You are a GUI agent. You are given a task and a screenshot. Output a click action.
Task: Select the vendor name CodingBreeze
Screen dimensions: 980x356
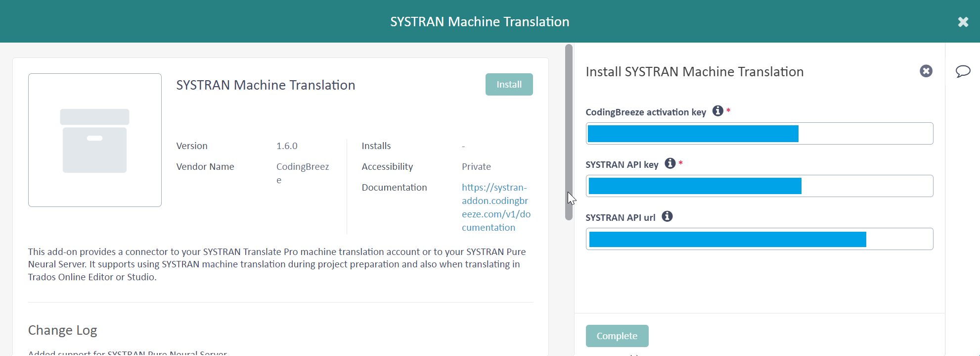(303, 173)
